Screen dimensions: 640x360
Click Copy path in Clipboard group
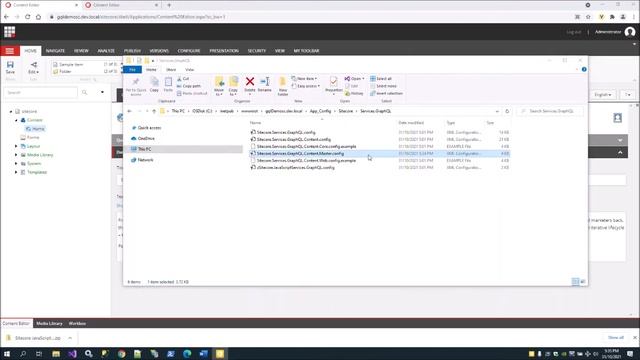click(x=189, y=86)
